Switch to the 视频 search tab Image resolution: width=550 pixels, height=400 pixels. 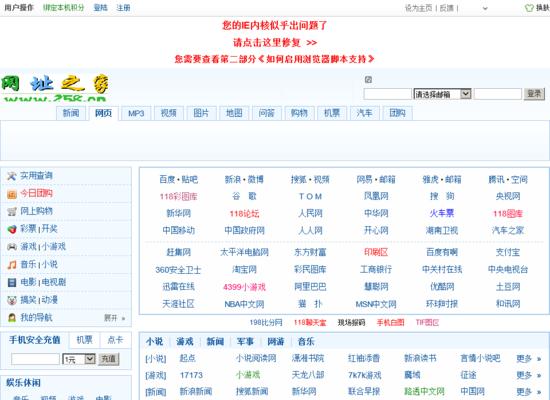click(169, 113)
